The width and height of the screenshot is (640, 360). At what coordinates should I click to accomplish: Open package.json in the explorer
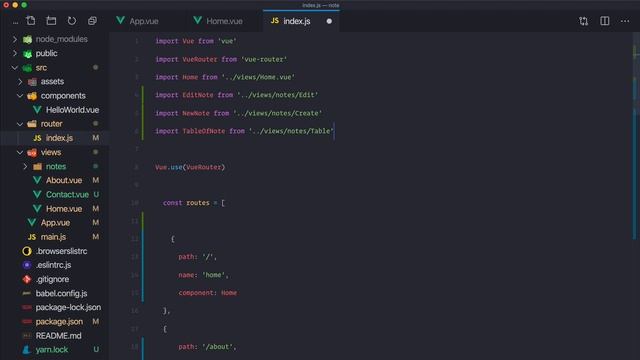tap(59, 322)
